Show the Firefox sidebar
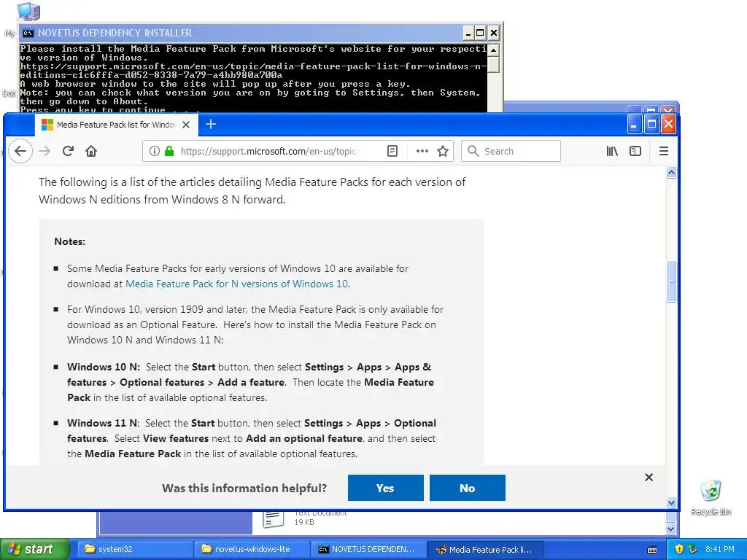Image resolution: width=747 pixels, height=560 pixels. click(635, 152)
